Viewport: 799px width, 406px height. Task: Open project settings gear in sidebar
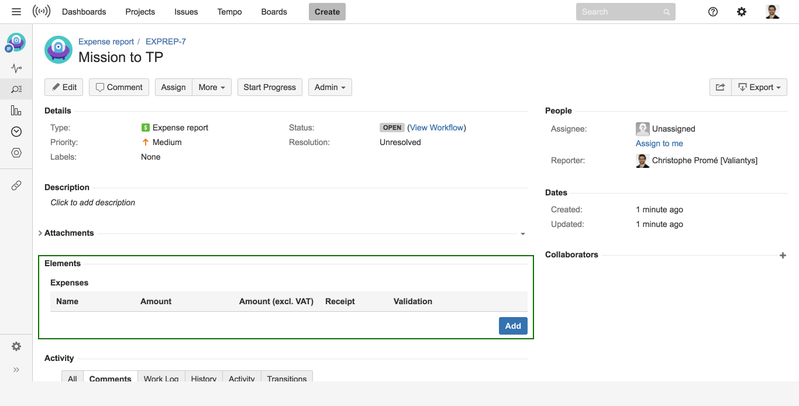16,346
